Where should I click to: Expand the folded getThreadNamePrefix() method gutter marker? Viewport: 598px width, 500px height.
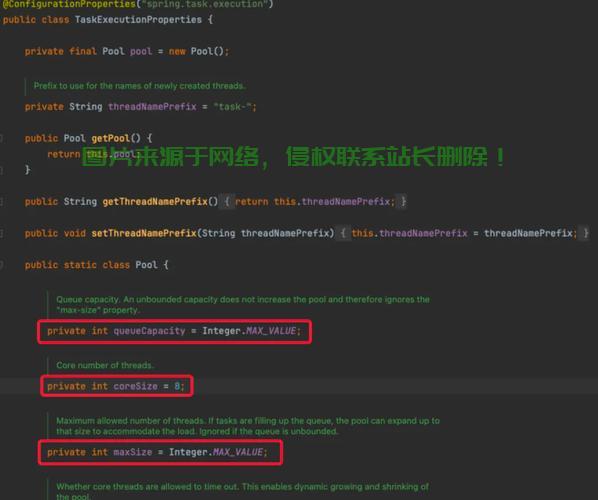pos(1,202)
